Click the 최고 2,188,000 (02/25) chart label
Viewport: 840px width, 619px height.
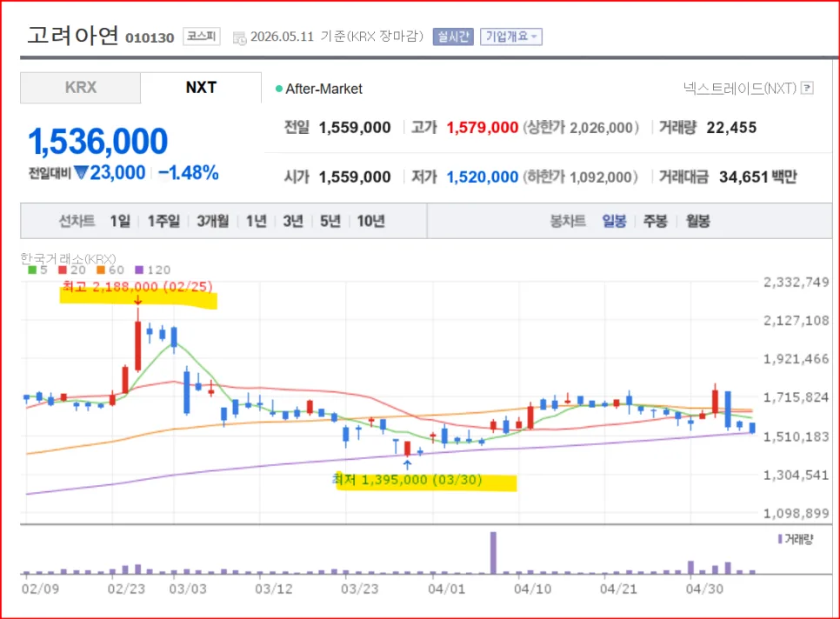137,287
